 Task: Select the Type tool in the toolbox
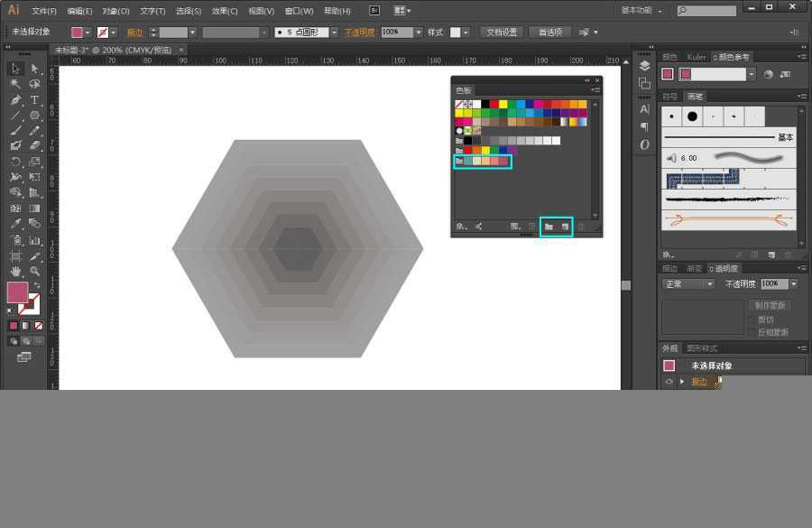point(34,100)
